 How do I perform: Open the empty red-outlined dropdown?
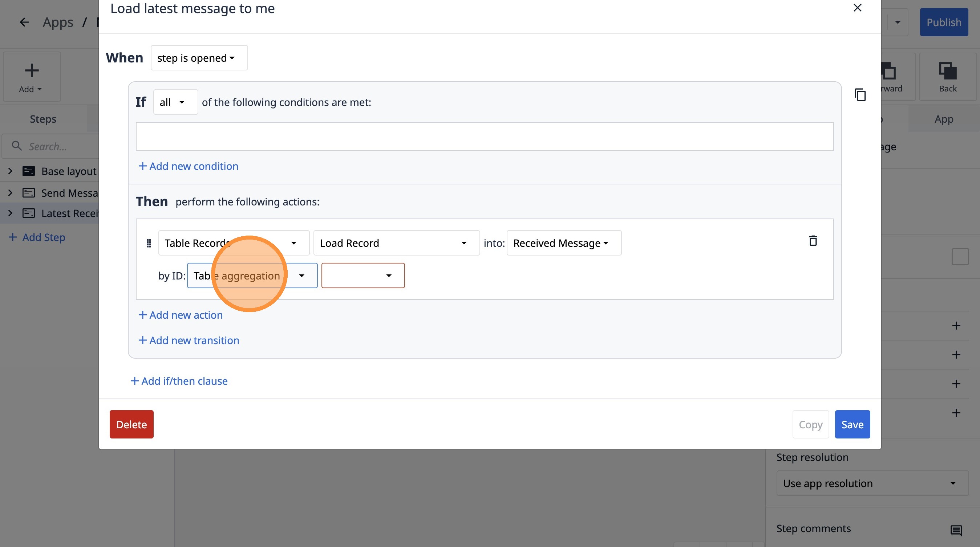[x=363, y=276]
